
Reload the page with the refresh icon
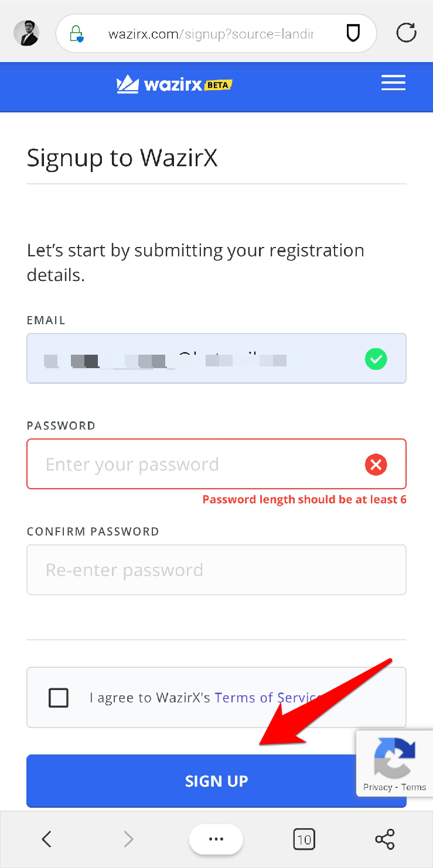(x=406, y=33)
